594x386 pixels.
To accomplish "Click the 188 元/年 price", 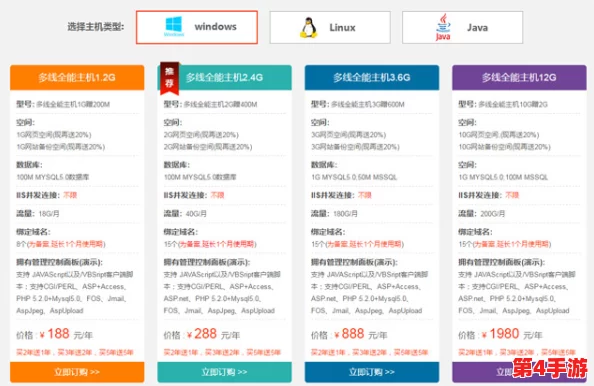I will (x=66, y=334).
